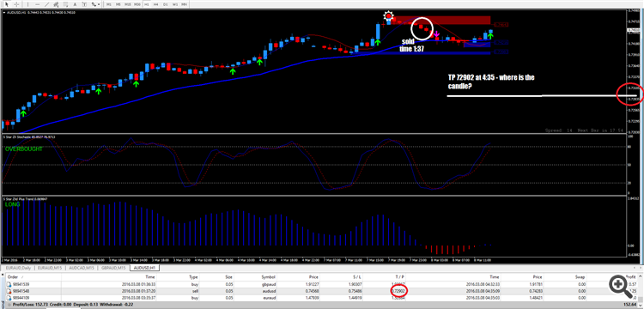This screenshot has height=309, width=644.
Task: Switch chart to H4 timeframe
Action: (156, 4)
